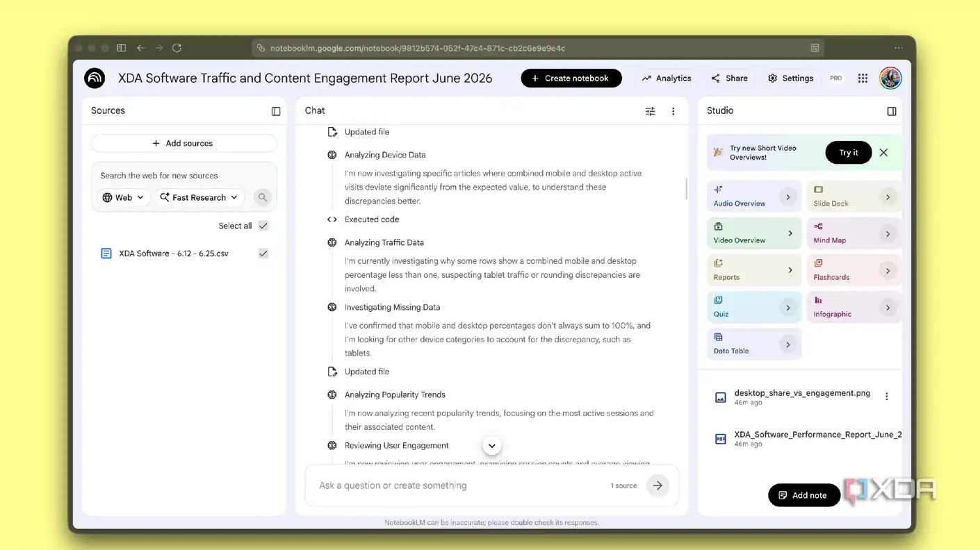This screenshot has width=980, height=550.
Task: Open desktop_share_vs_engagement.png note
Action: (795, 397)
